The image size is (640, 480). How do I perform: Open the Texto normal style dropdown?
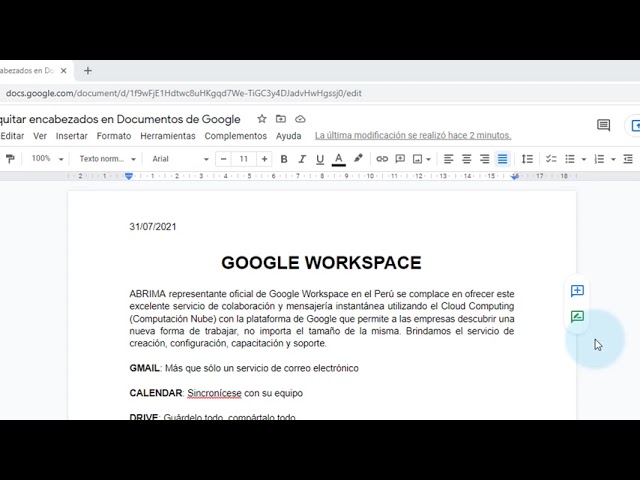pyautogui.click(x=107, y=159)
